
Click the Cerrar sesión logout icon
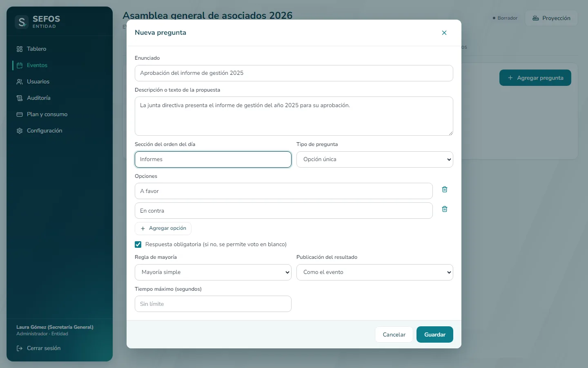click(20, 348)
